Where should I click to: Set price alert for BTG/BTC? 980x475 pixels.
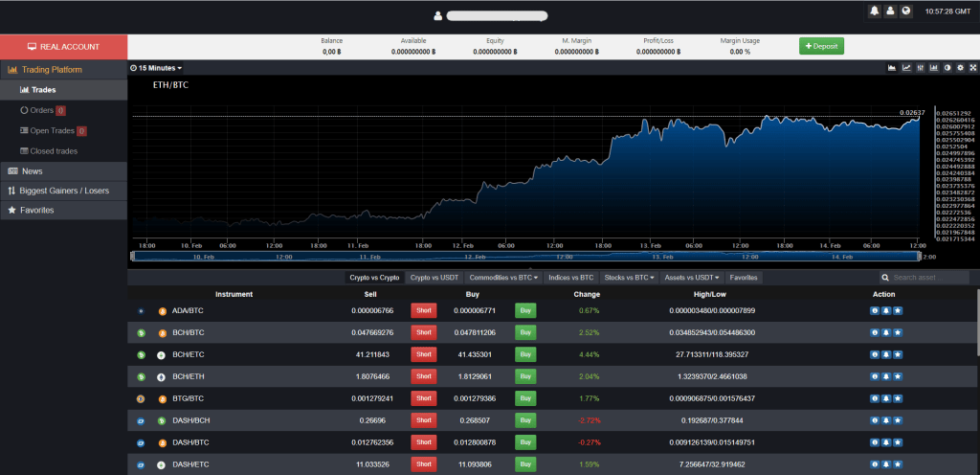[x=886, y=398]
